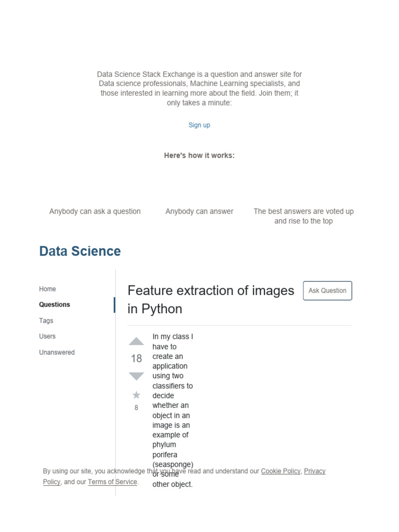Show Unanswered questions from the sidebar
399x532 pixels.
[57, 352]
